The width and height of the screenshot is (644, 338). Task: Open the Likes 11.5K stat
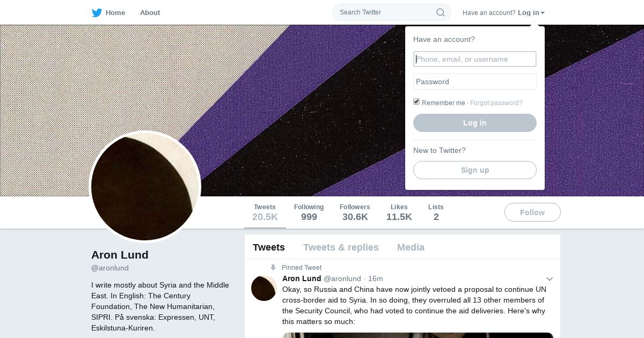coord(399,212)
